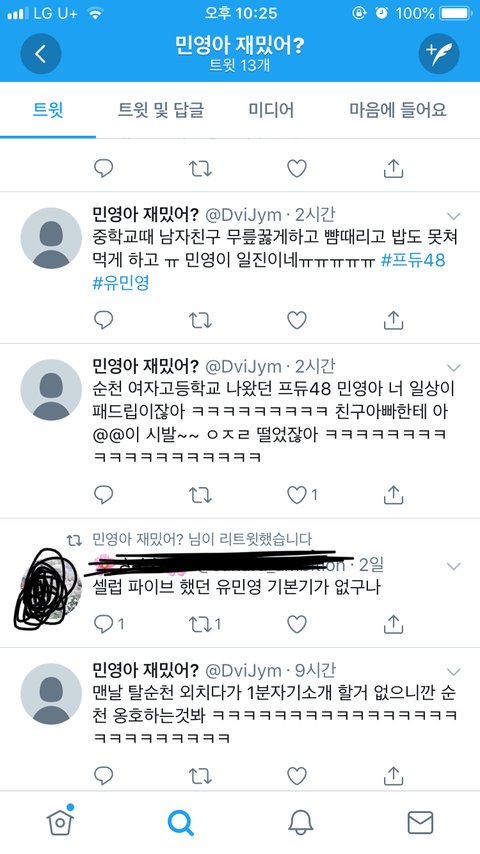The image size is (480, 854).
Task: Tap the default avatar on 맨날 탈순천 tweet
Action: 51,693
